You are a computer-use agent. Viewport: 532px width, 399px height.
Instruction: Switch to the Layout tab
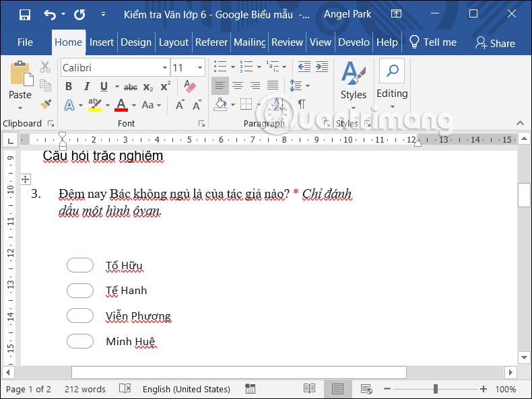click(173, 42)
